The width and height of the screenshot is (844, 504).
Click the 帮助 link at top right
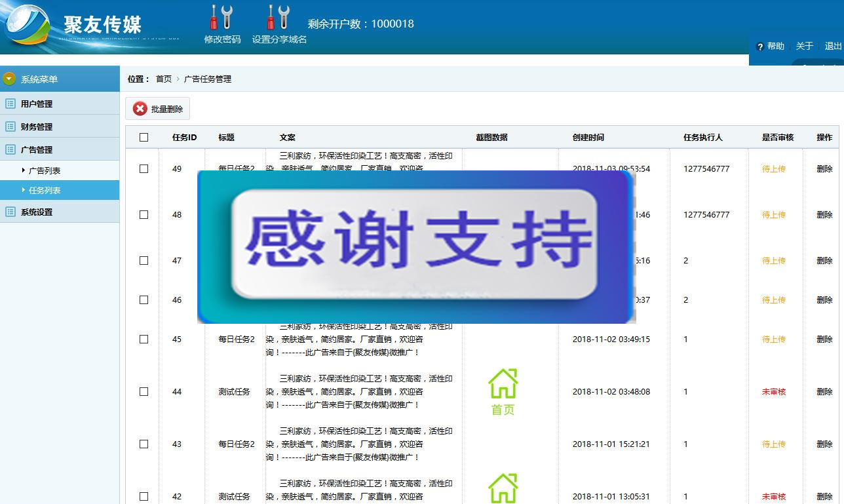(776, 47)
